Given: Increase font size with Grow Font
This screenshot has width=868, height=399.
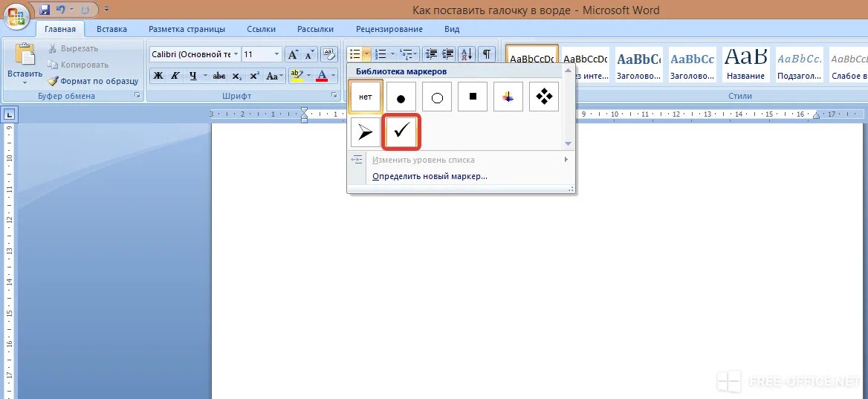Looking at the screenshot, I should click(x=293, y=54).
